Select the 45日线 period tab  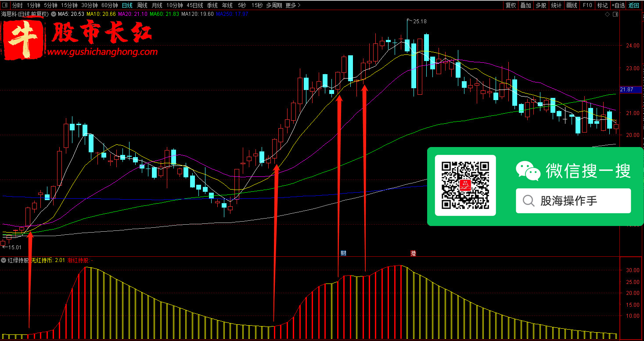click(195, 5)
